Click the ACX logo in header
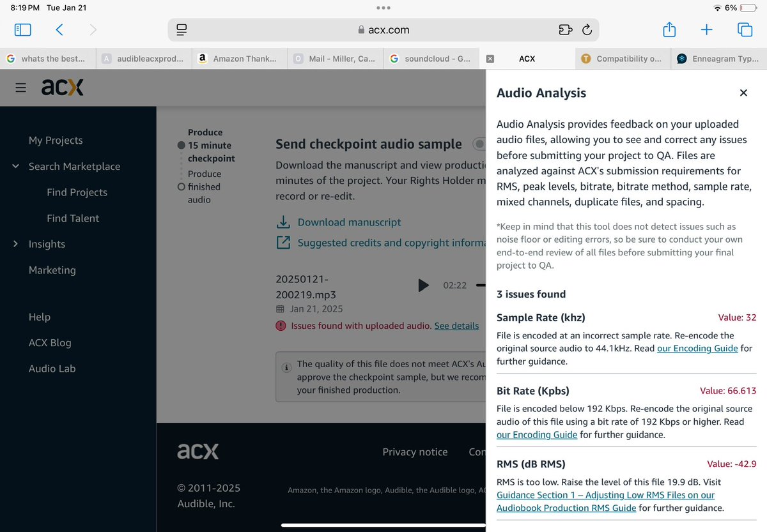 [x=63, y=87]
